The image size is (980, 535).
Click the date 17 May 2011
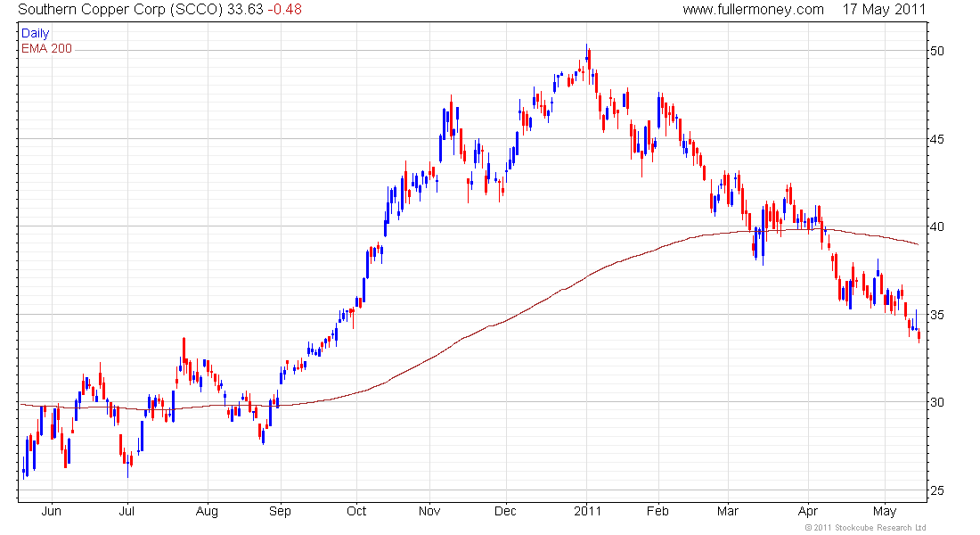pyautogui.click(x=884, y=10)
